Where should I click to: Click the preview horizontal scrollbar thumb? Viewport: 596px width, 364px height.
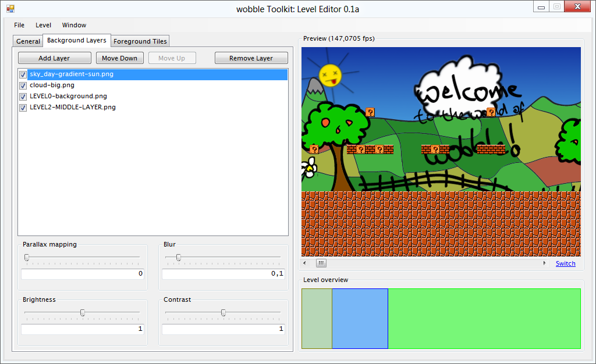tap(321, 263)
